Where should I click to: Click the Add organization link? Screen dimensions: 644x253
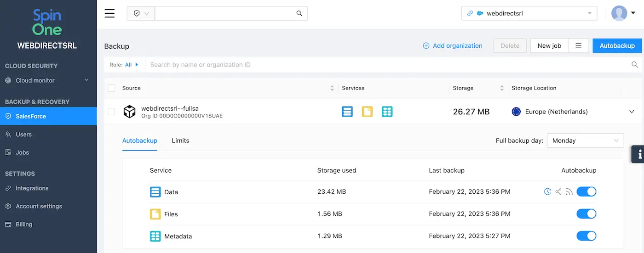tap(453, 45)
